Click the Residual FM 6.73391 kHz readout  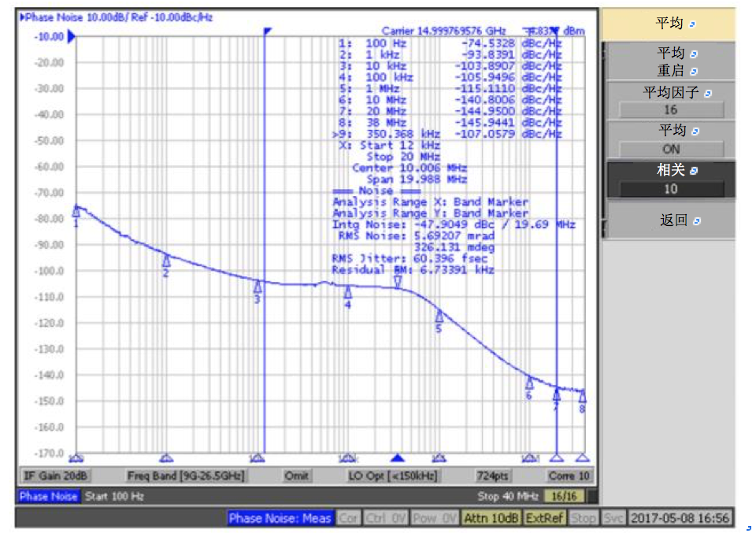(413, 269)
